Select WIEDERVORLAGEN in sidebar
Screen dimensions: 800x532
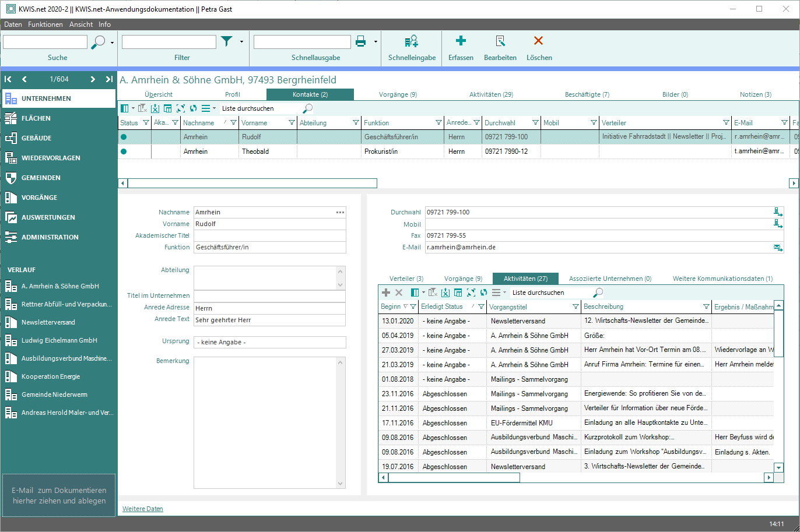pyautogui.click(x=58, y=158)
